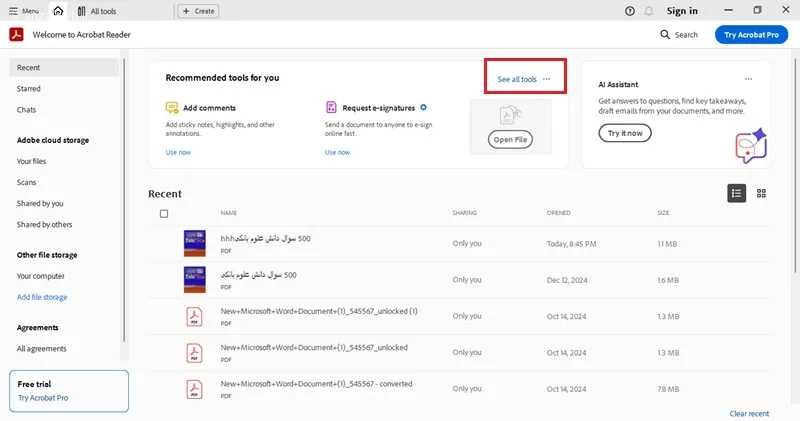Sort by the OPENED column header
Image resolution: width=800 pixels, height=421 pixels.
(559, 213)
